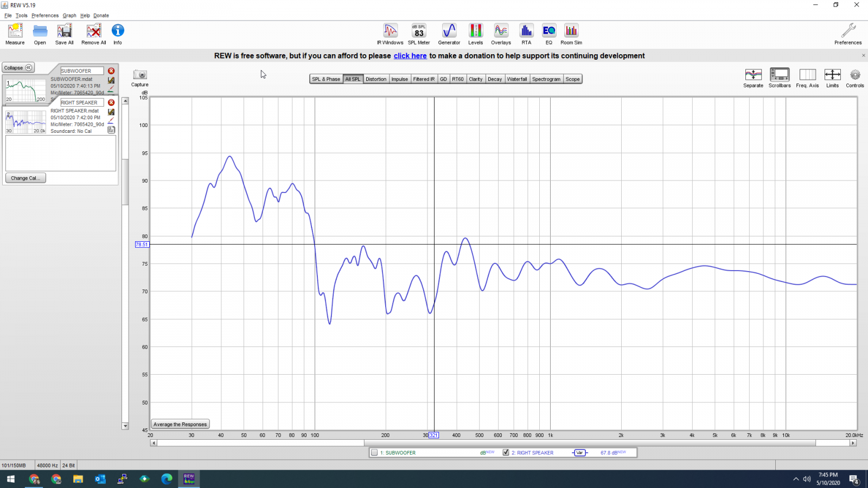This screenshot has height=488, width=868.
Task: Open the Levels tool
Action: click(x=476, y=30)
